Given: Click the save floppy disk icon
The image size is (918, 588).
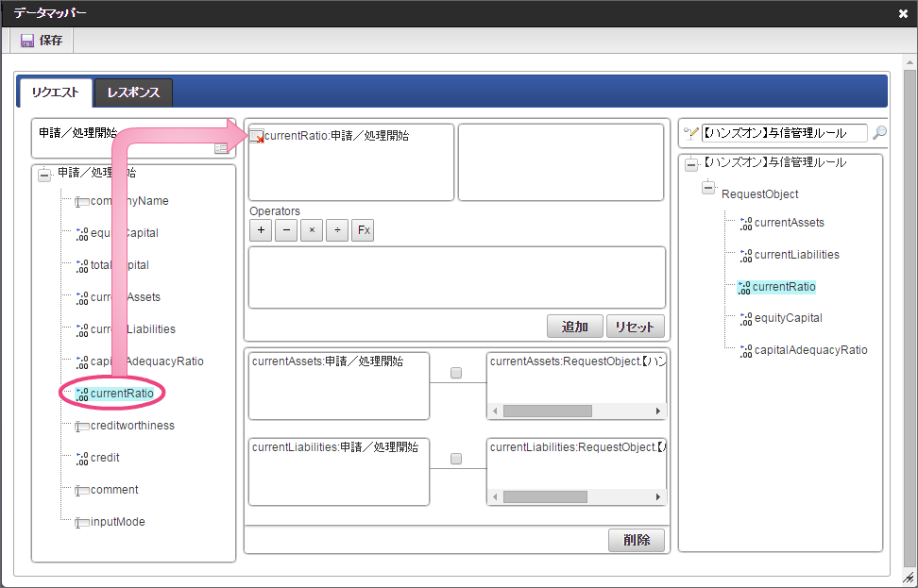Looking at the screenshot, I should [x=25, y=41].
